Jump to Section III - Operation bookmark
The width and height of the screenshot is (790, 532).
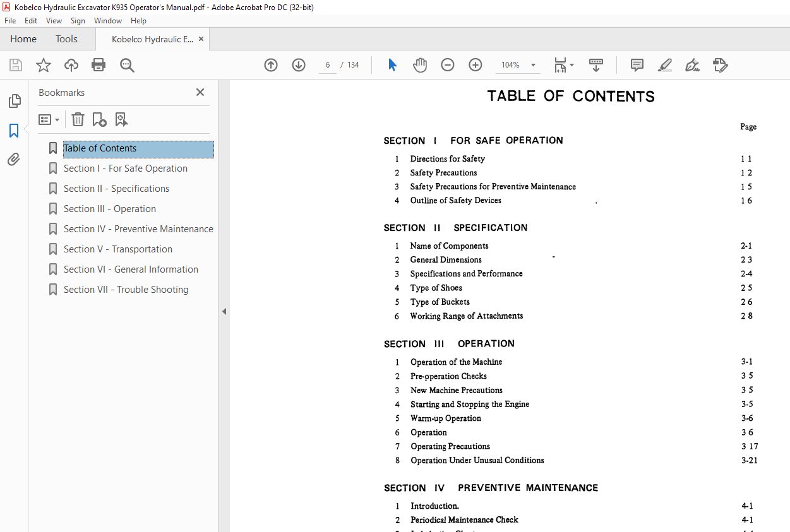pos(110,209)
